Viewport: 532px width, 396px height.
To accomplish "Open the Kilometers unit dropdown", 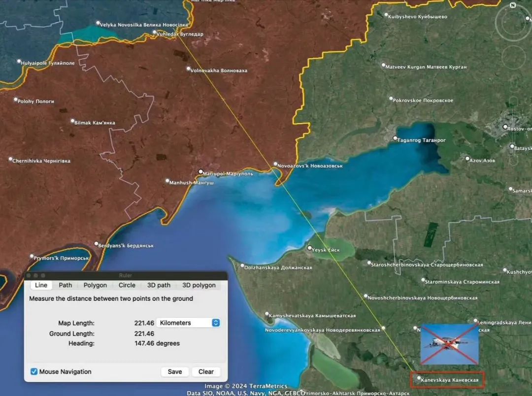I will (x=188, y=323).
